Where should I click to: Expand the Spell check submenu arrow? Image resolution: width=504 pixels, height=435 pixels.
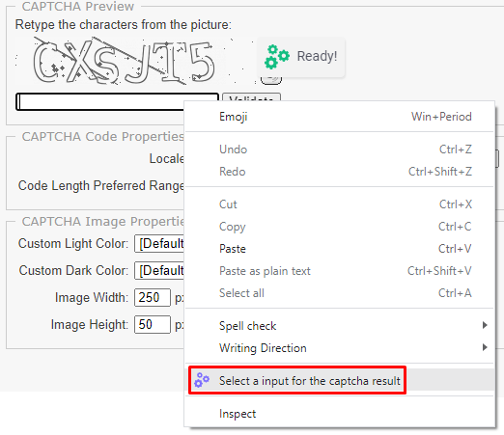pos(485,325)
